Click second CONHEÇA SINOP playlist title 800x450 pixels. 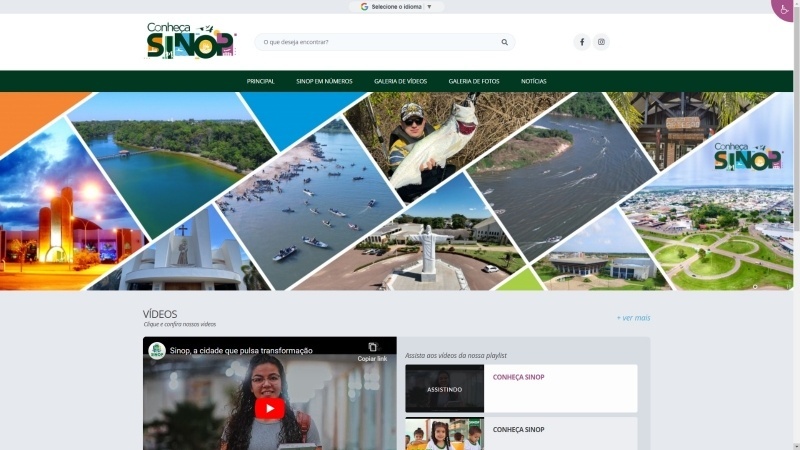coord(518,430)
